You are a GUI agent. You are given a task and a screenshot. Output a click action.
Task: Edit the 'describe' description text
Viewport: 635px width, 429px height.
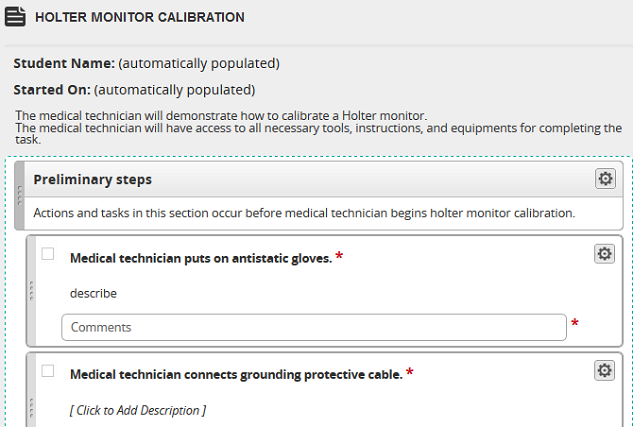(93, 293)
